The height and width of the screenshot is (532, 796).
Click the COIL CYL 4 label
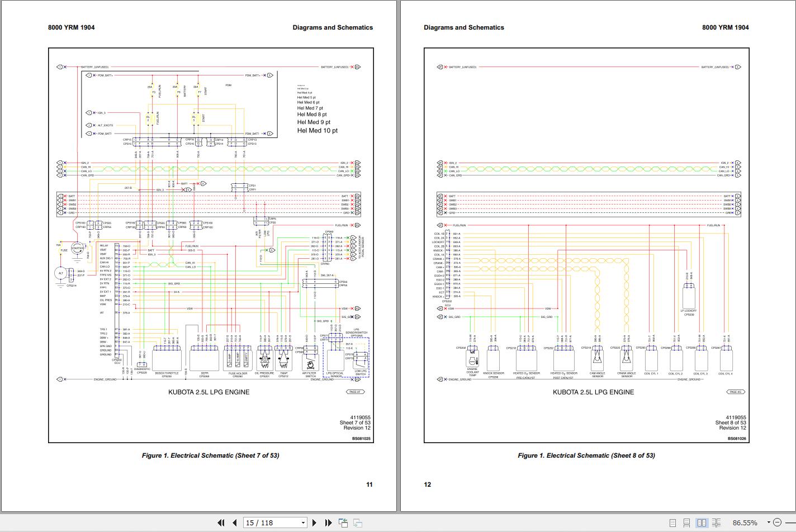pyautogui.click(x=725, y=373)
